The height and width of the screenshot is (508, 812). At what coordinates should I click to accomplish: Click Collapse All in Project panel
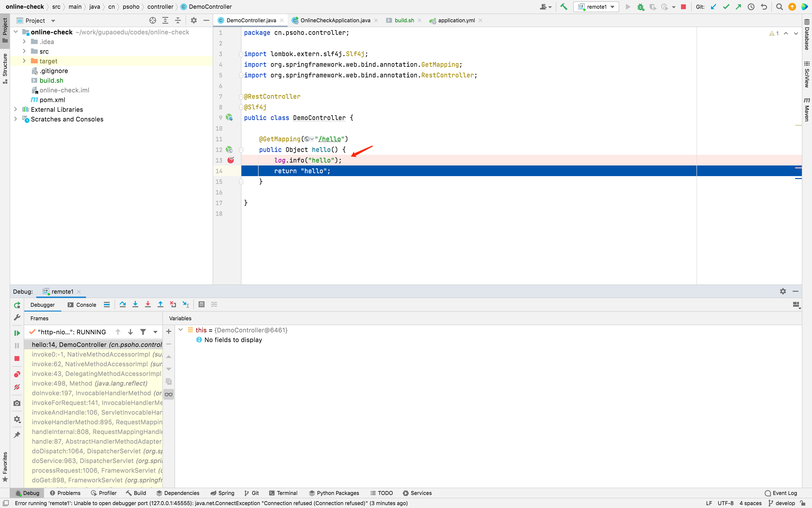(x=178, y=21)
